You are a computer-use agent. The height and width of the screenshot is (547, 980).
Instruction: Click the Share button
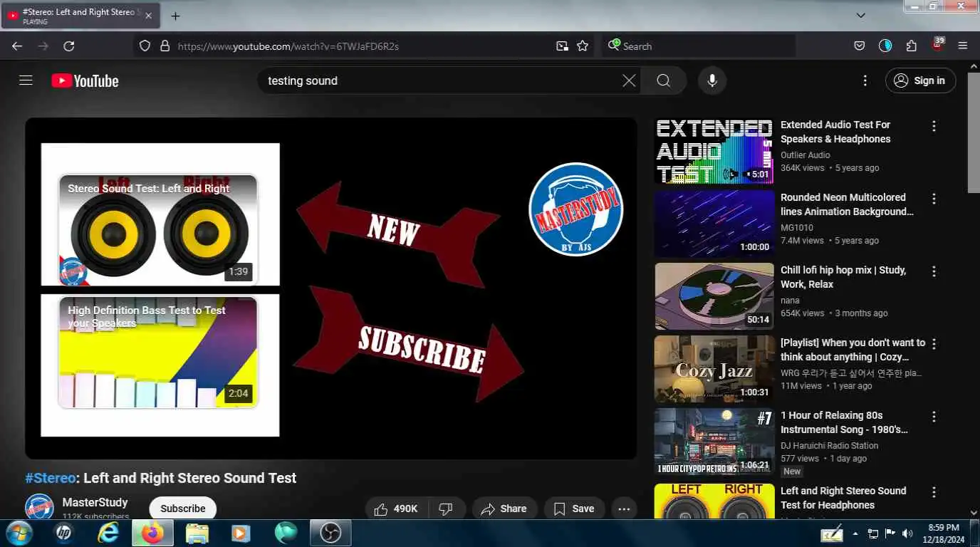coord(504,509)
